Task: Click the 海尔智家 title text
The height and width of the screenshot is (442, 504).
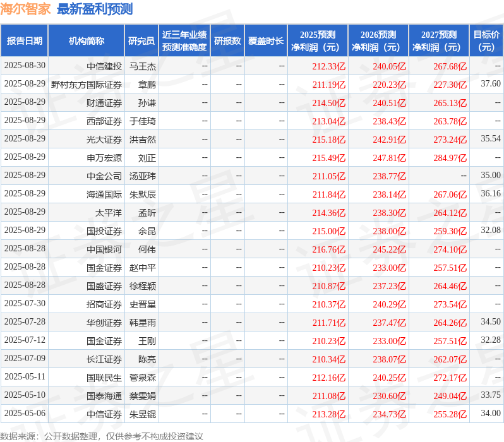Action: click(x=25, y=9)
